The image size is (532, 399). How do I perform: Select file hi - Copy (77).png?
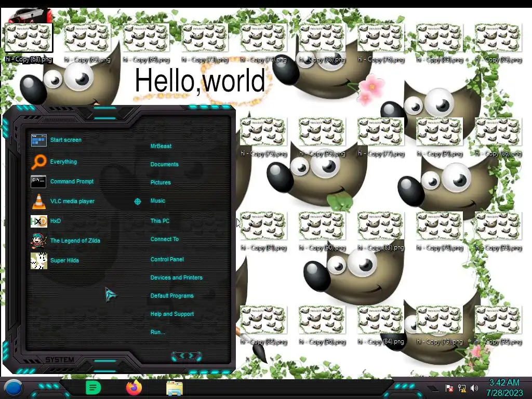click(x=381, y=137)
